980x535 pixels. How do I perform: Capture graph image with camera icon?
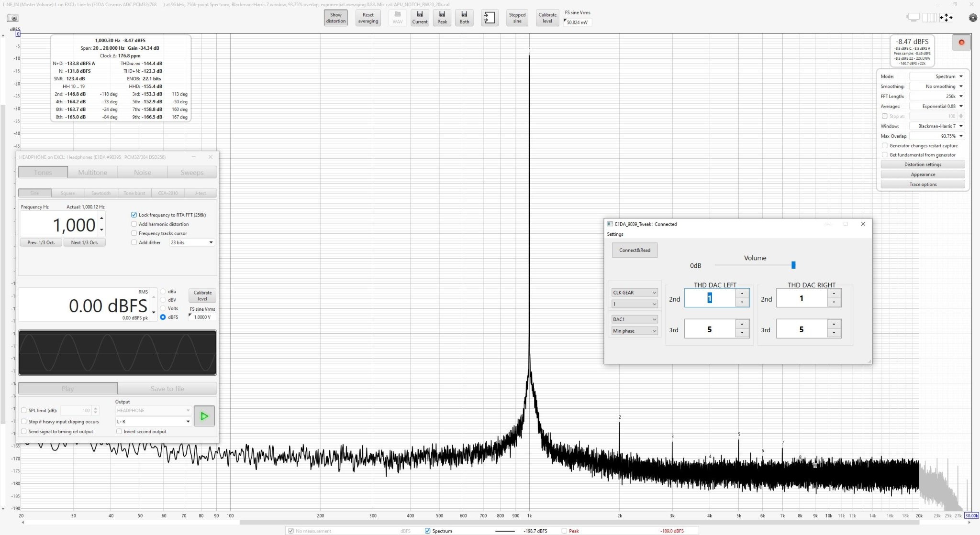tap(12, 18)
